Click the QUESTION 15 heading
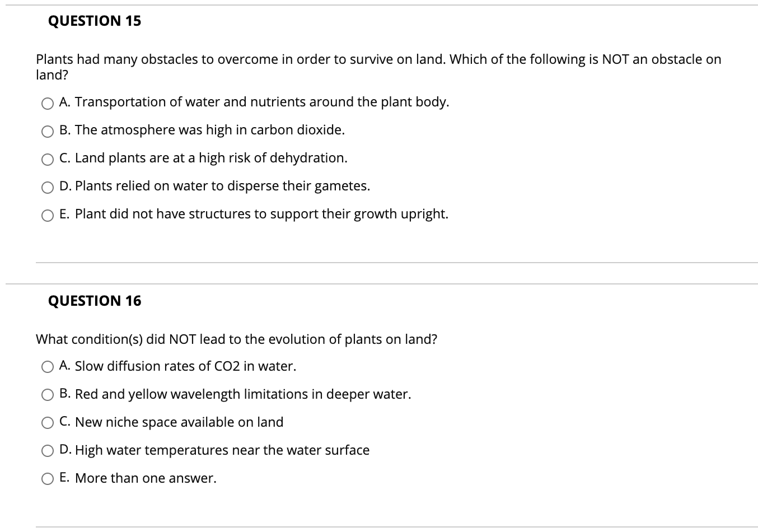758x532 pixels. (95, 21)
